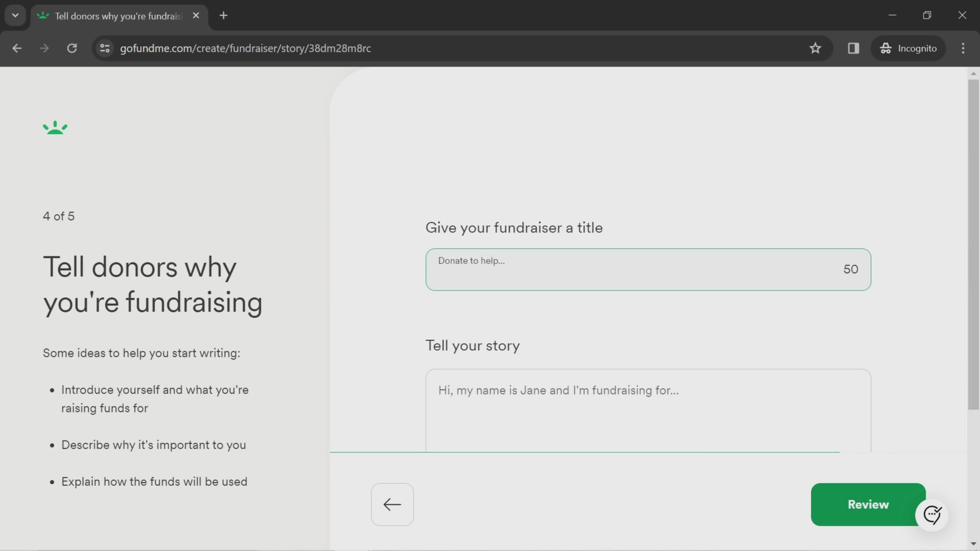Click the 'Tell your story' heading
The width and height of the screenshot is (980, 551).
[472, 346]
